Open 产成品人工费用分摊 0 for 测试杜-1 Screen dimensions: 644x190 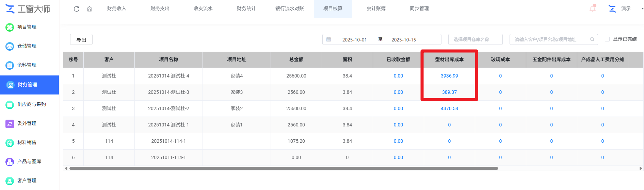[x=602, y=125]
